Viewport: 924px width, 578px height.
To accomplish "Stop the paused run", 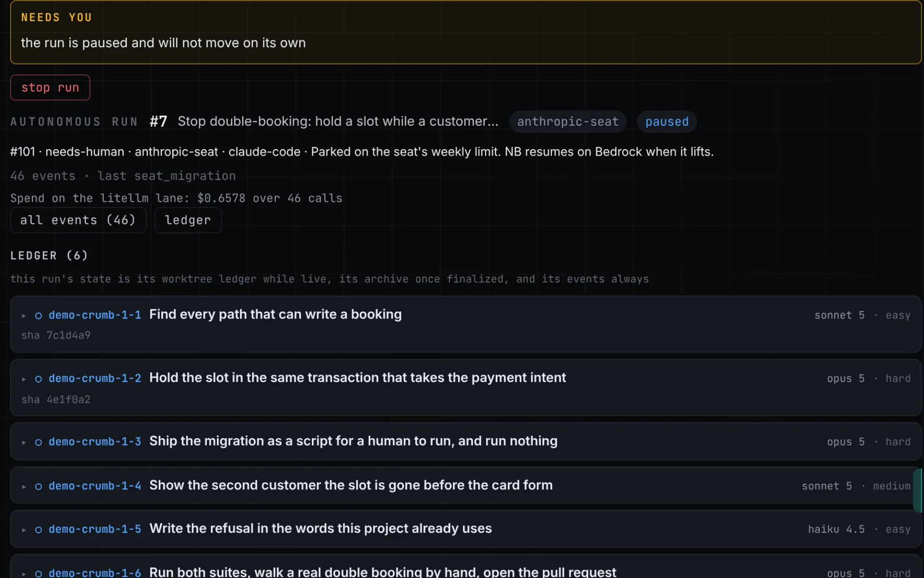I will pyautogui.click(x=50, y=88).
